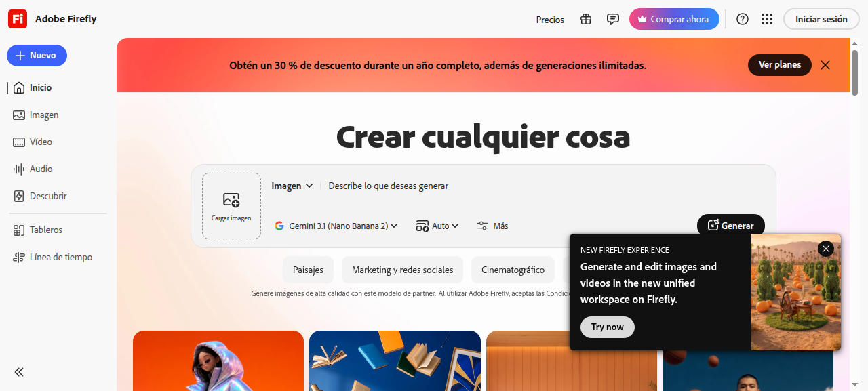Click the Ver planes button

tap(780, 65)
